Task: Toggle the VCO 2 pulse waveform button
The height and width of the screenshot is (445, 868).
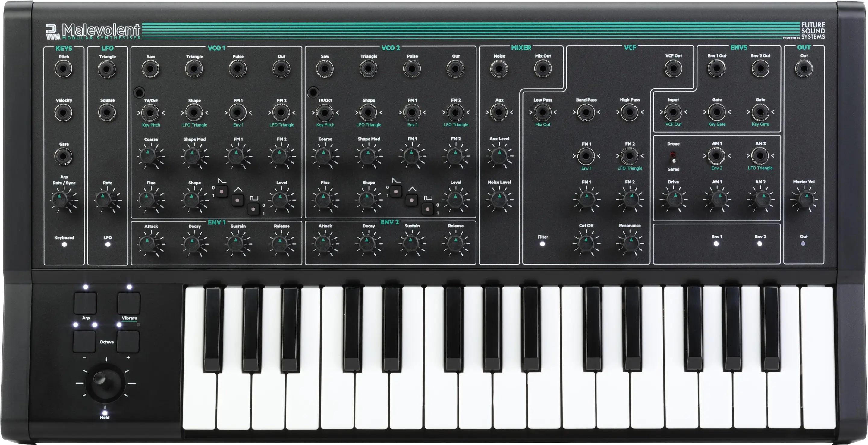Action: 428,209
